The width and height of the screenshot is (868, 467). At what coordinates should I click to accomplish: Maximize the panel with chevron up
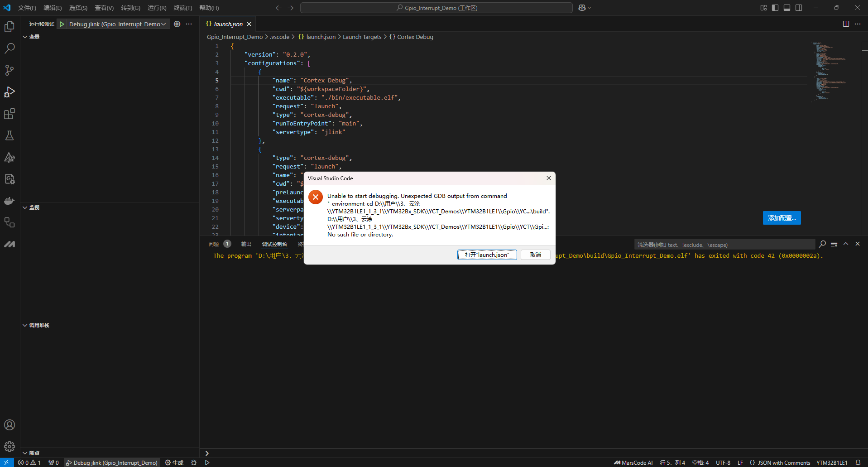pos(846,244)
